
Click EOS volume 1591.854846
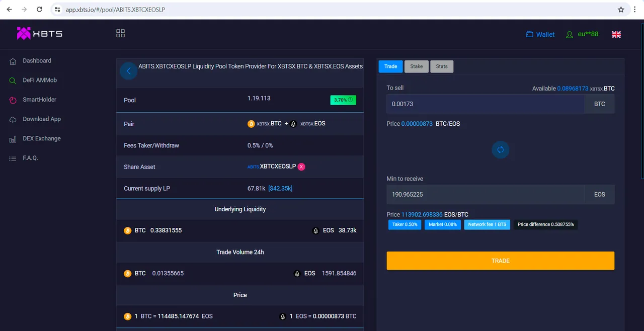point(339,274)
